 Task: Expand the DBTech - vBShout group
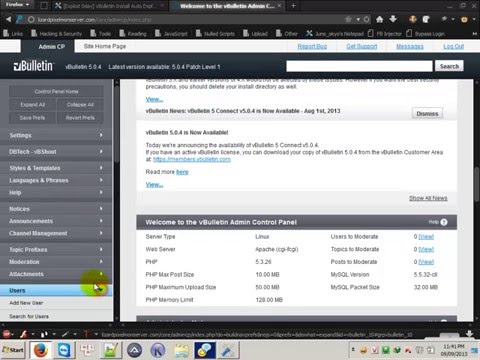[x=56, y=152]
